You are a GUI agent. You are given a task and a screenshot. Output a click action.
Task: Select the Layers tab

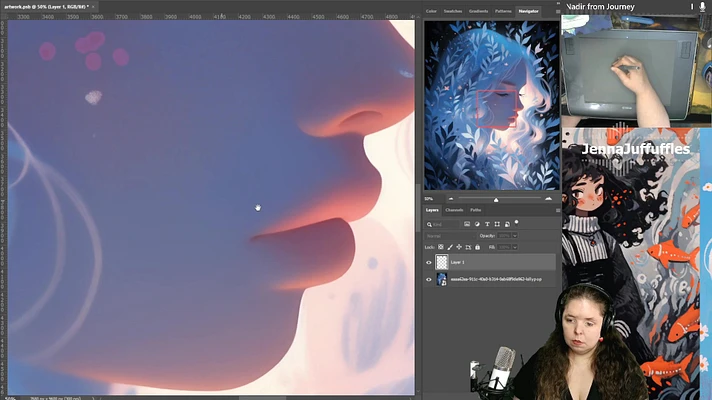tap(432, 210)
